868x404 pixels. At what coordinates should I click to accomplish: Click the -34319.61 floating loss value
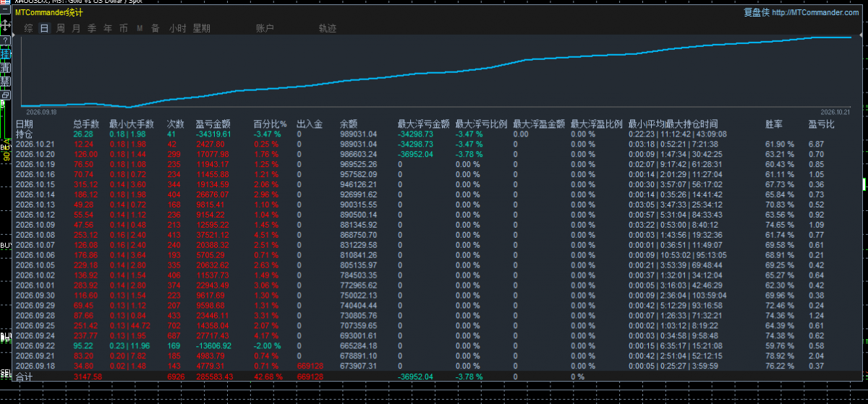(213, 134)
